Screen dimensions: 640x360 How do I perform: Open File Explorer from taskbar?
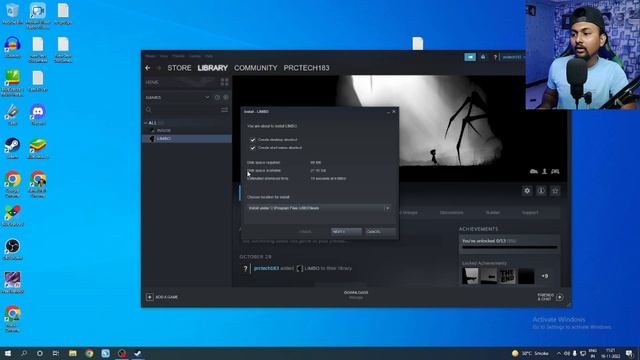(73, 353)
